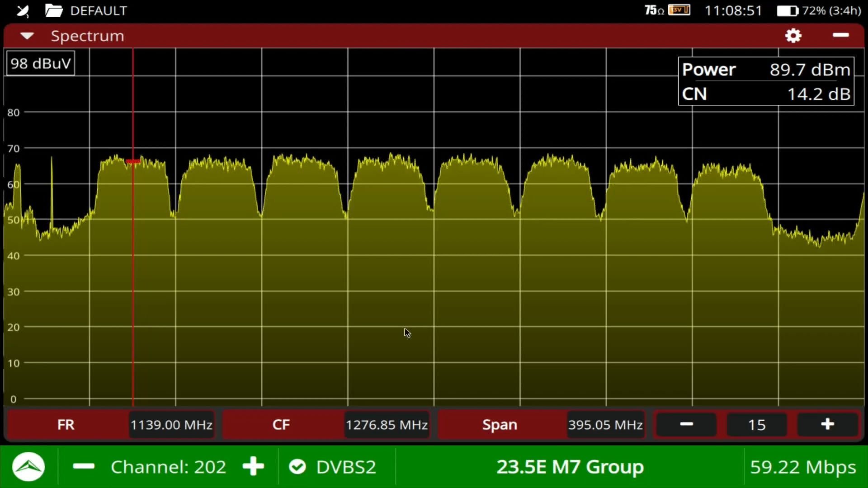Edit the 1276.85 MHz field
This screenshot has height=488, width=868.
point(387,425)
